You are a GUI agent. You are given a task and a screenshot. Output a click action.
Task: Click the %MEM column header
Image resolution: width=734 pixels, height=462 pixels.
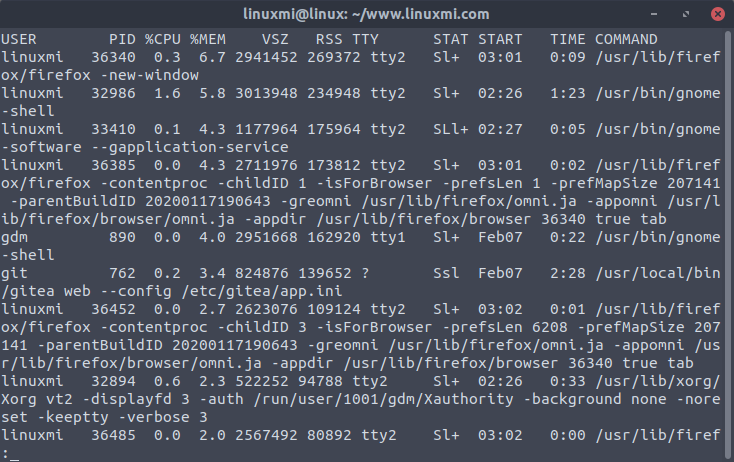click(x=208, y=38)
